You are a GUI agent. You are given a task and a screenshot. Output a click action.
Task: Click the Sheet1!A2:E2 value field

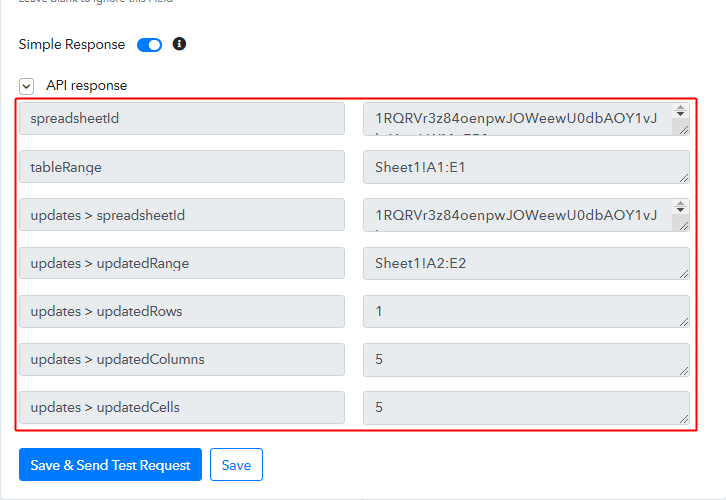[526, 263]
